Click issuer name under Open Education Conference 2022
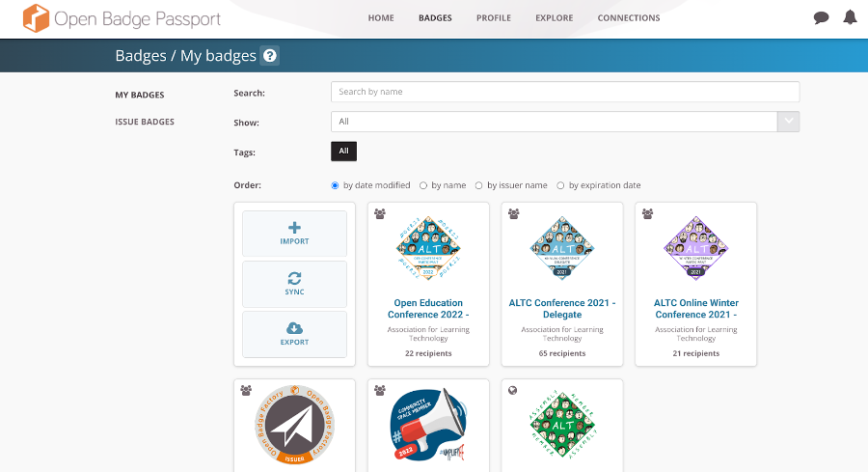The height and width of the screenshot is (472, 868). click(428, 334)
